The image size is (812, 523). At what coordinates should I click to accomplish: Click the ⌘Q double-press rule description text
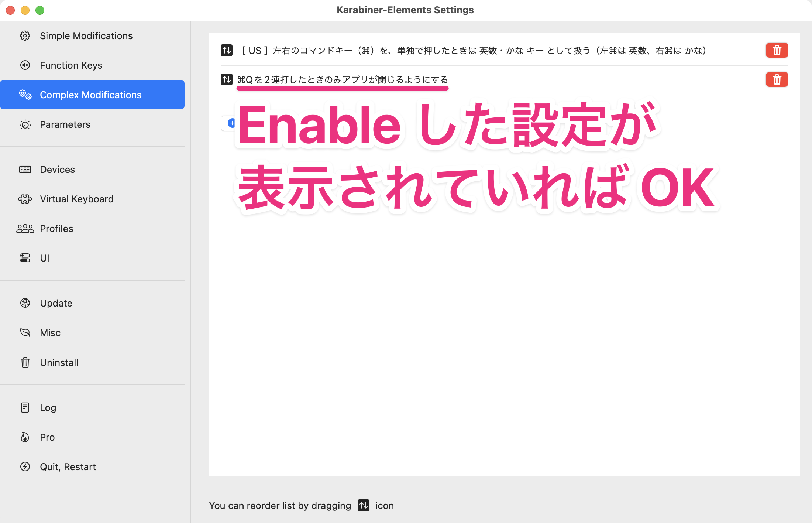click(x=343, y=79)
